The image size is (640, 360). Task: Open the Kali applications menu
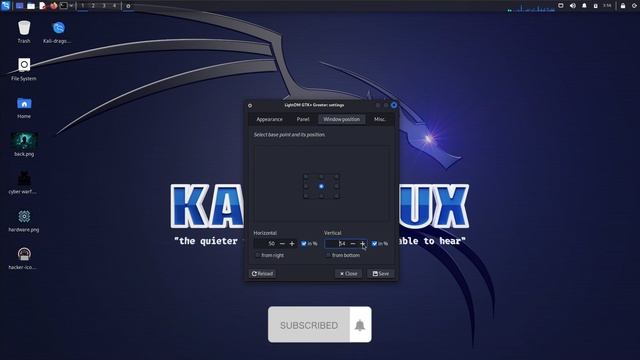(6, 6)
